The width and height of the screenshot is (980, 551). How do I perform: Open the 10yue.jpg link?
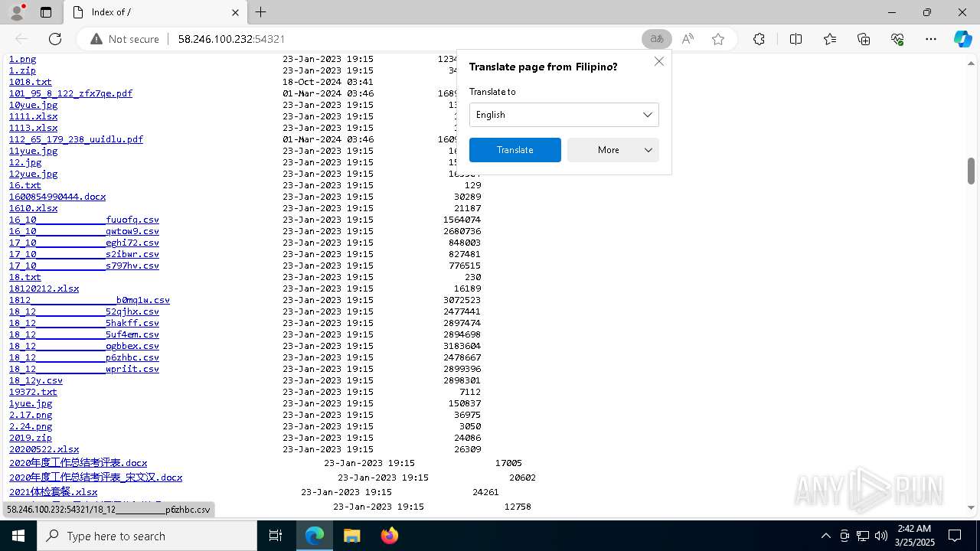pyautogui.click(x=33, y=105)
